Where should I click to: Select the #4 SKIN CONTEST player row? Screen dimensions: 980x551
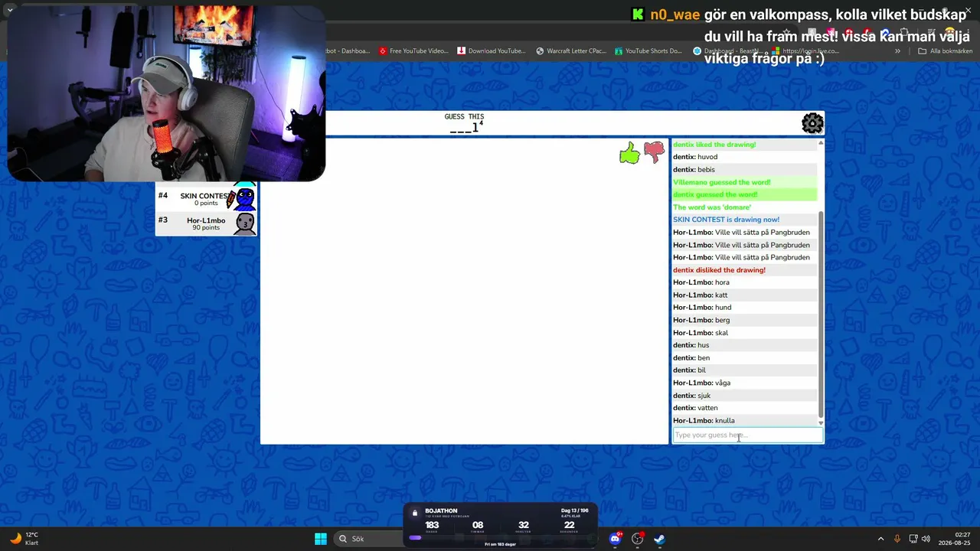click(206, 198)
